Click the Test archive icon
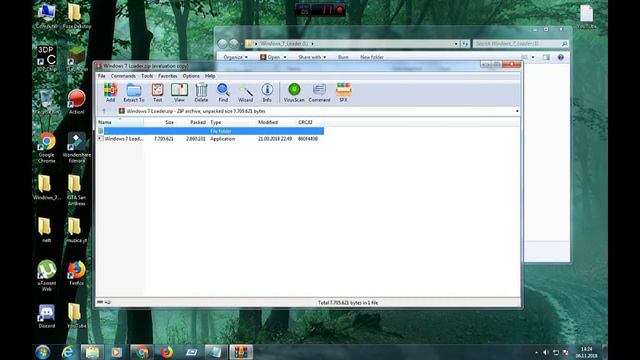The height and width of the screenshot is (360, 640). coord(158,92)
